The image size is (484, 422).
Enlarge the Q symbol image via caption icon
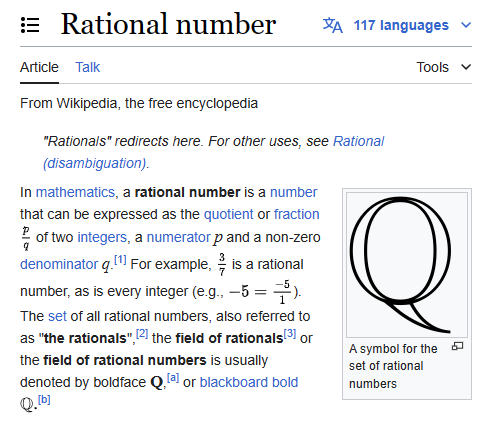click(457, 347)
